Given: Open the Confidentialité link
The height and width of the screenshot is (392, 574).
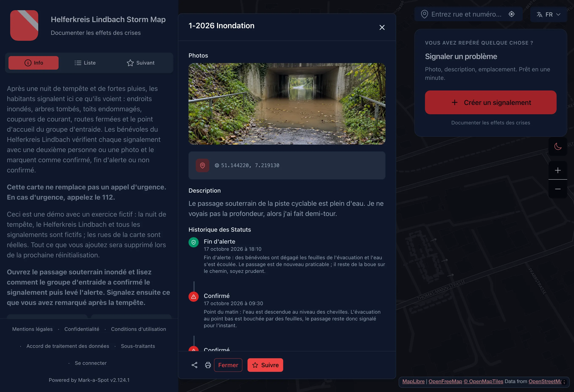Looking at the screenshot, I should tap(82, 329).
